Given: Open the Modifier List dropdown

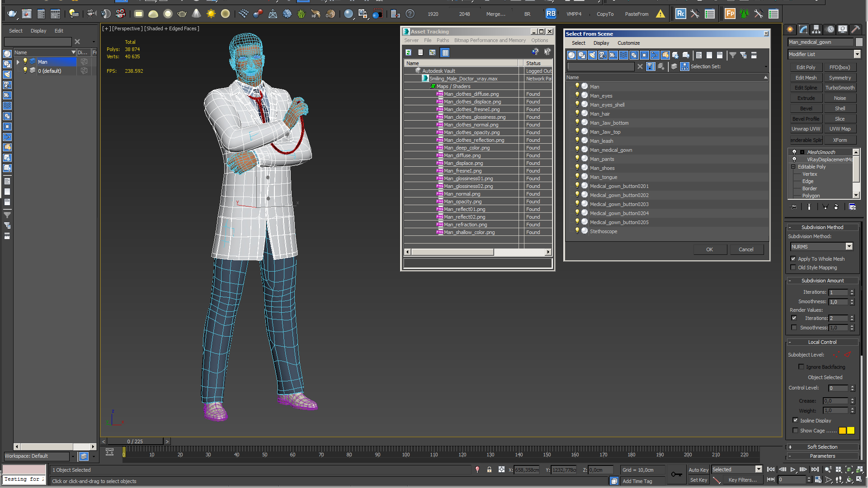Looking at the screenshot, I should (x=857, y=54).
